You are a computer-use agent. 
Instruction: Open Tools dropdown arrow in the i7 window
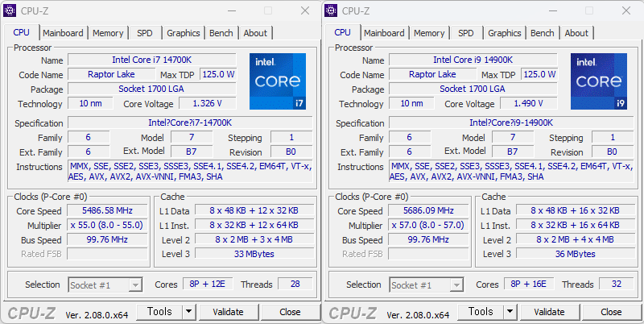point(188,312)
